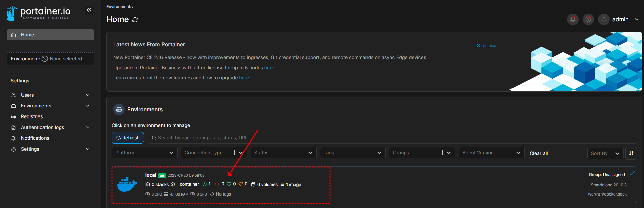
Task: Click the Environments section header icon
Action: 119,109
